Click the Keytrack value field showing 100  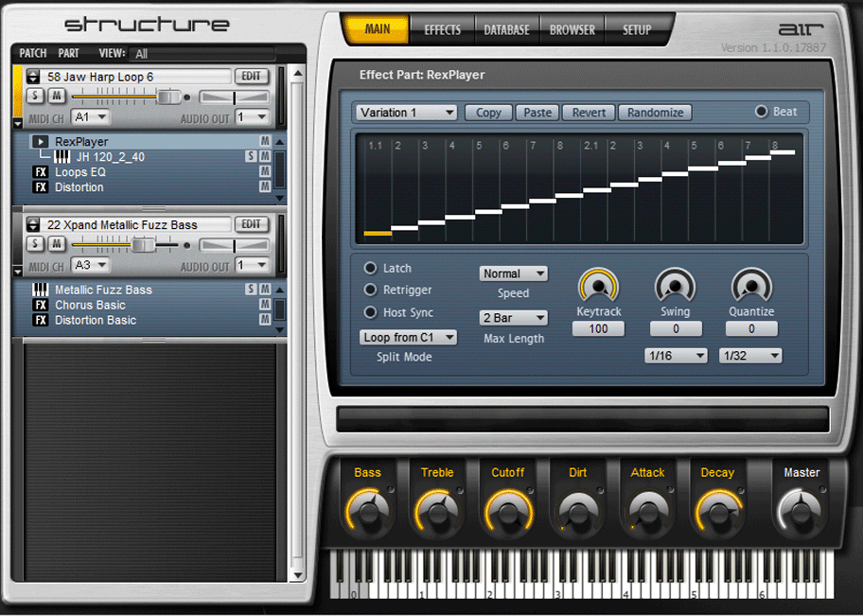pyautogui.click(x=598, y=328)
